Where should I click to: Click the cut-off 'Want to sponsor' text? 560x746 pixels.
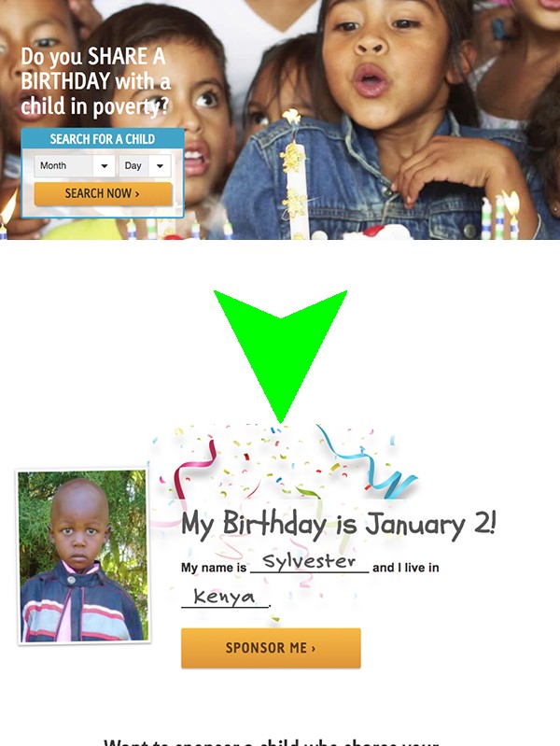pyautogui.click(x=272, y=742)
